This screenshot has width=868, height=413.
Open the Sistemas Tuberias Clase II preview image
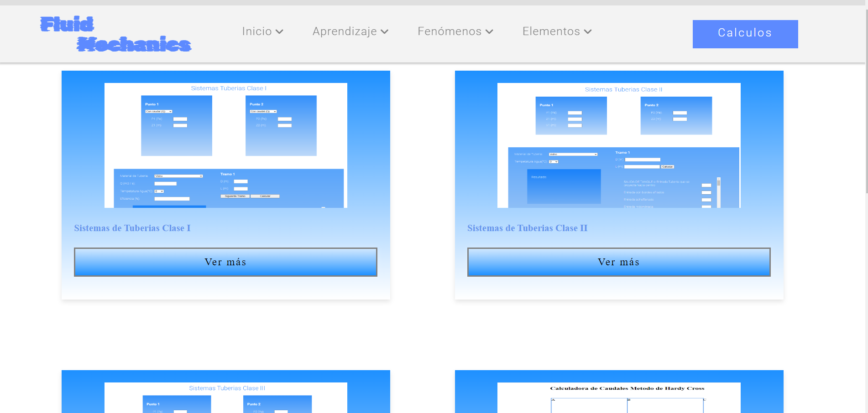619,145
